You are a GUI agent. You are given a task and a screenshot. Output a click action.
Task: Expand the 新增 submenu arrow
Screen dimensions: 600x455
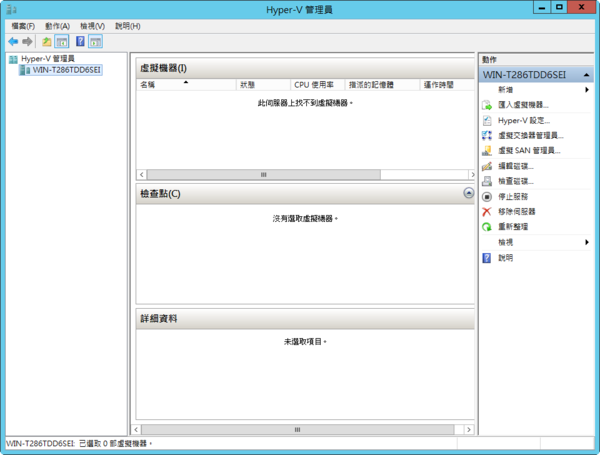(587, 90)
